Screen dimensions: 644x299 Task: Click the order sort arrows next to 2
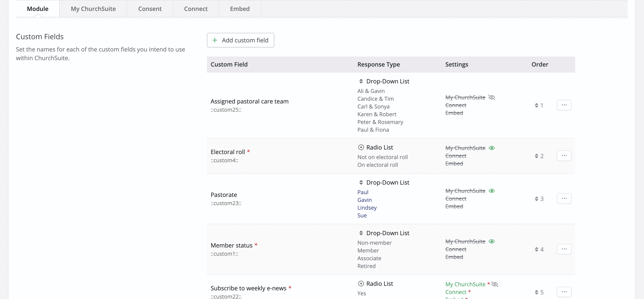(x=536, y=156)
